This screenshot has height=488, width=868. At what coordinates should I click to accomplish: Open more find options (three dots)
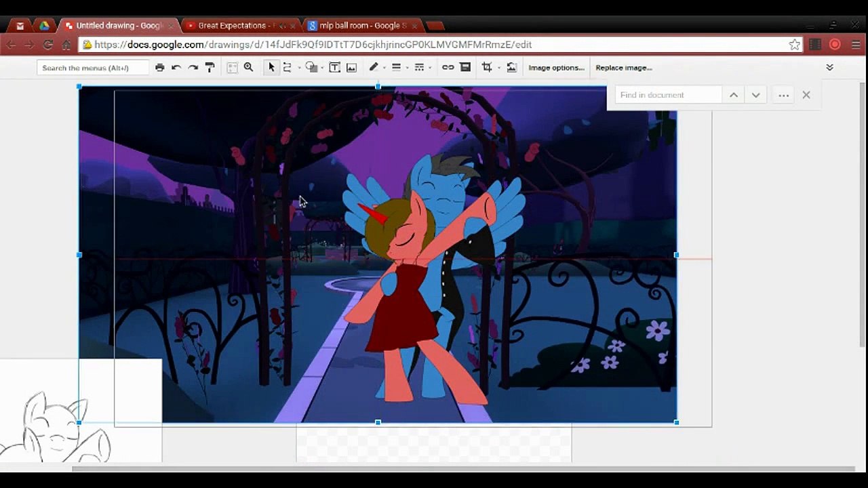(783, 95)
